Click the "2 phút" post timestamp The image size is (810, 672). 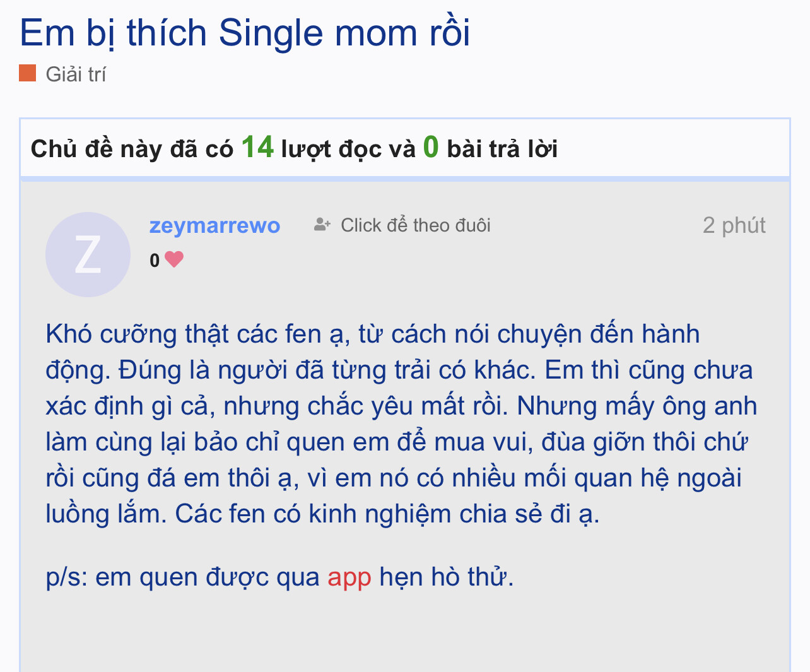coord(734,225)
